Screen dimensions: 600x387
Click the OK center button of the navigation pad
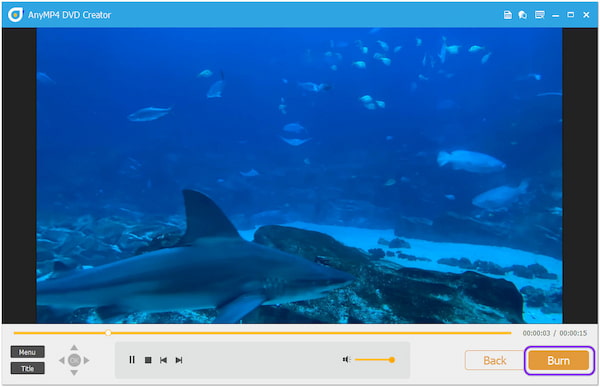74,360
